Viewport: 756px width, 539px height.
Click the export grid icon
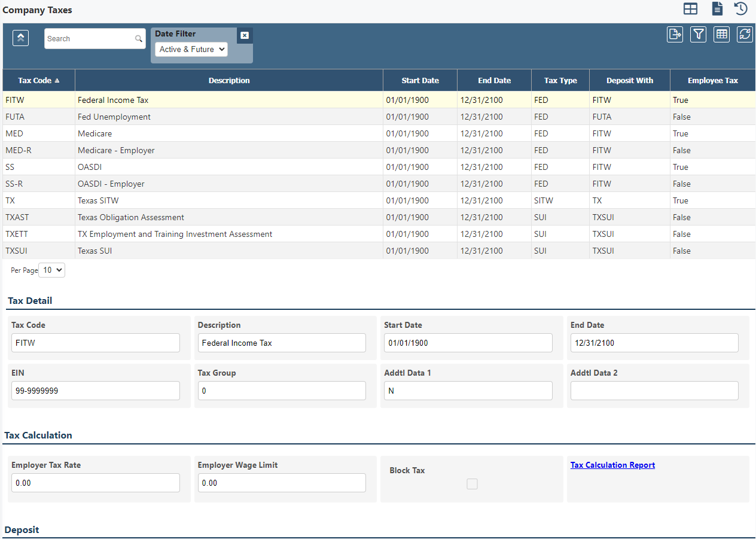pyautogui.click(x=675, y=35)
